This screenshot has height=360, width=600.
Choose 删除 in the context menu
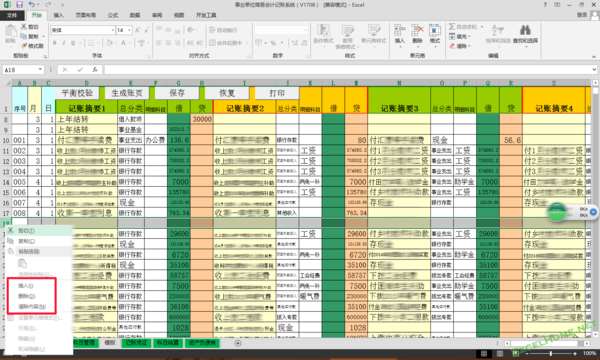26,296
